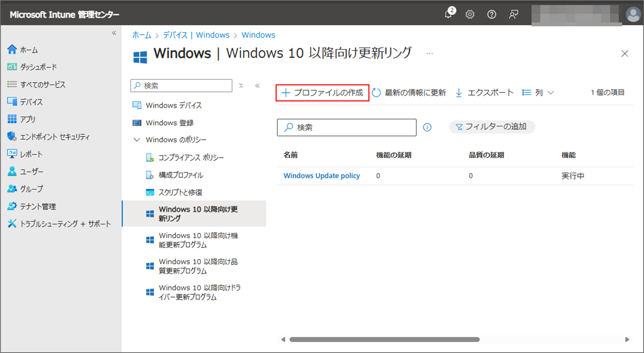Click the グループ icon in the sidebar
Viewport: 644px width, 353px height.
pyautogui.click(x=12, y=189)
